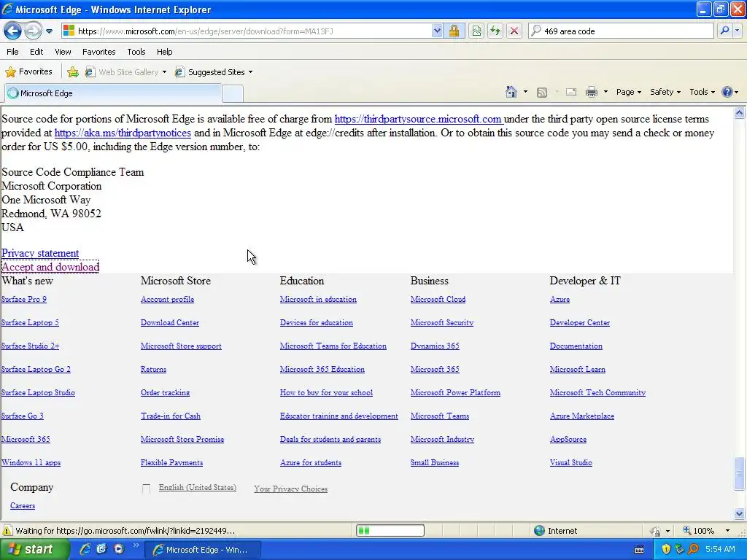Expand the Print options dropdown arrow

[605, 92]
